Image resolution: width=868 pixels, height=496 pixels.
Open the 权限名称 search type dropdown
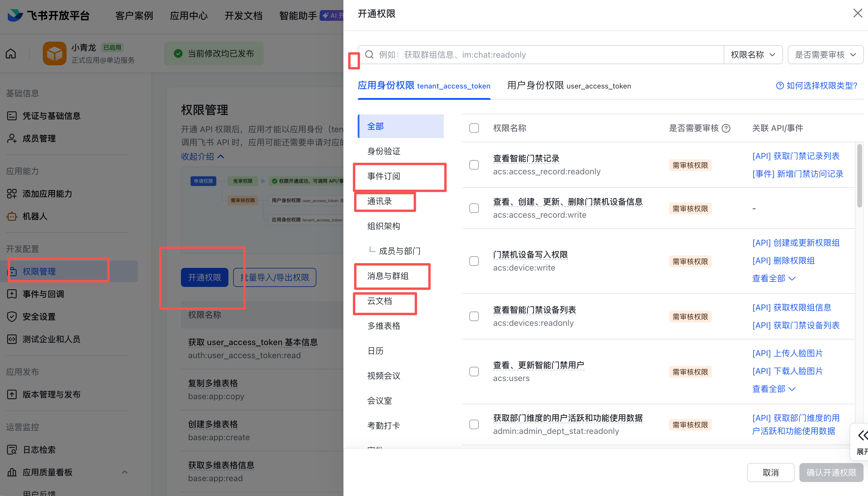[753, 55]
